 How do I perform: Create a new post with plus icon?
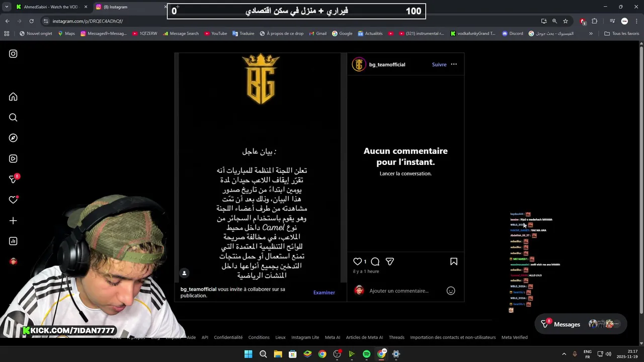click(13, 221)
